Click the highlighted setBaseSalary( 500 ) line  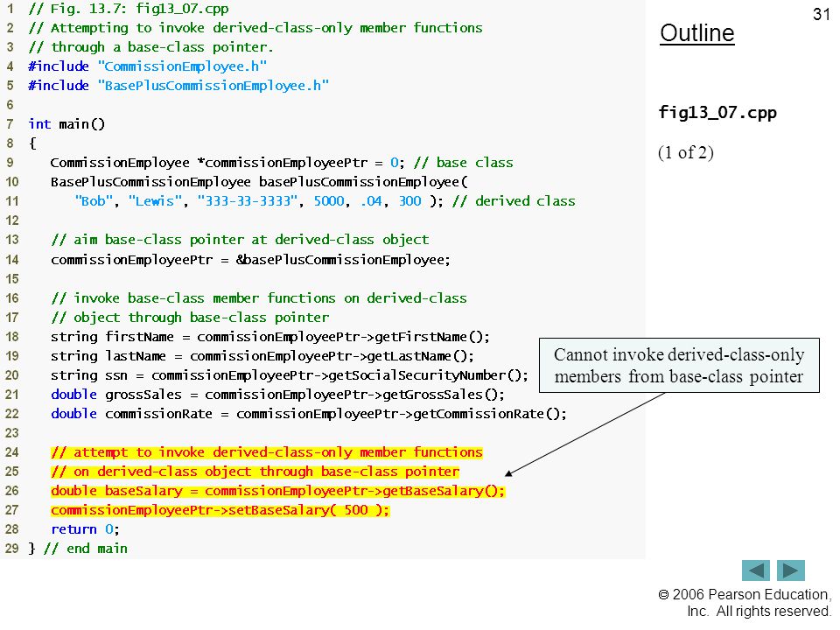[220, 510]
